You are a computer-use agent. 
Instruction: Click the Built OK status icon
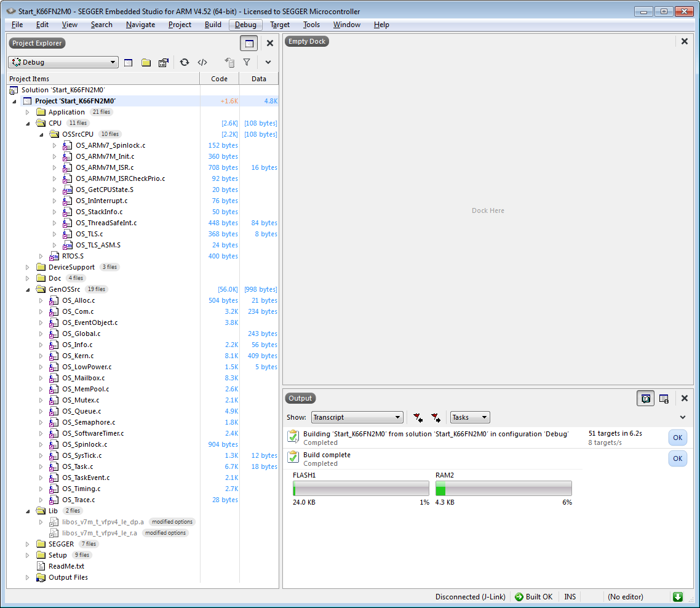coord(519,597)
